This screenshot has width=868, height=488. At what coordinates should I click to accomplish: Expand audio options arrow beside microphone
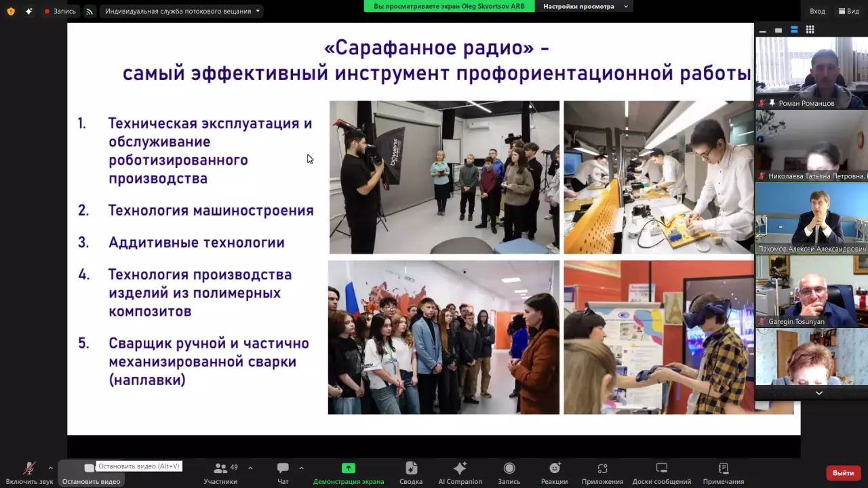click(50, 468)
